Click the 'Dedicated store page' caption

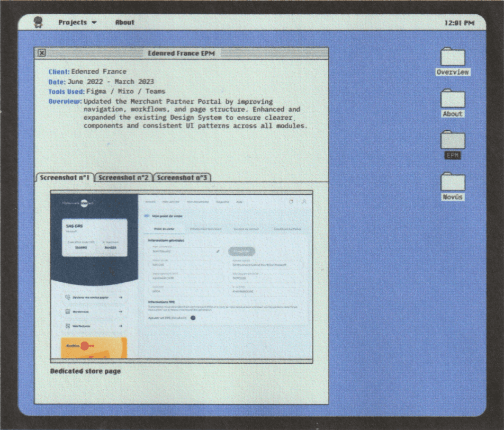[86, 371]
